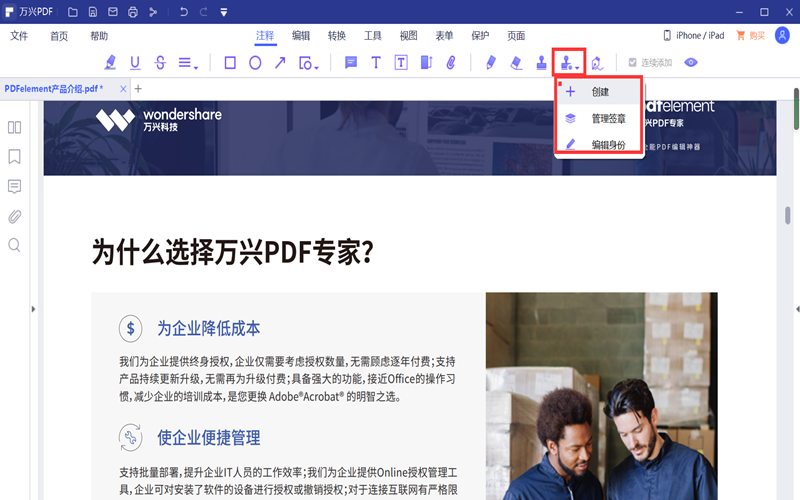Select the underline annotation tool

click(x=136, y=62)
